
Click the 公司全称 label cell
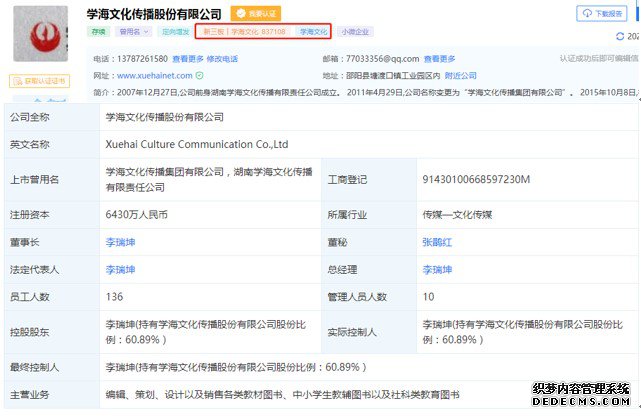click(x=52, y=117)
